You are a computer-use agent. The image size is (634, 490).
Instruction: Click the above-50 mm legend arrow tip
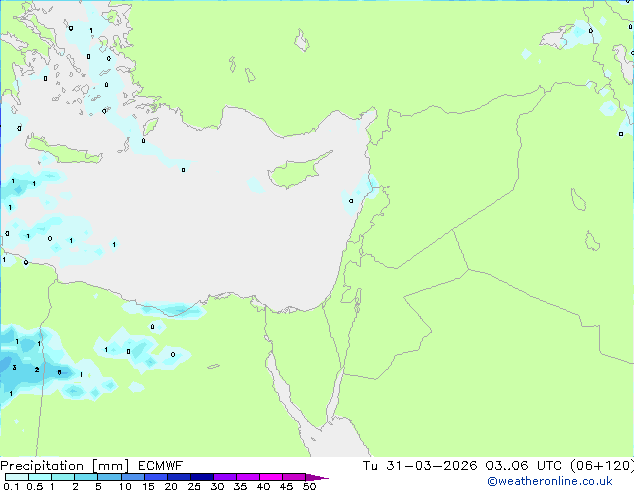pos(317,477)
